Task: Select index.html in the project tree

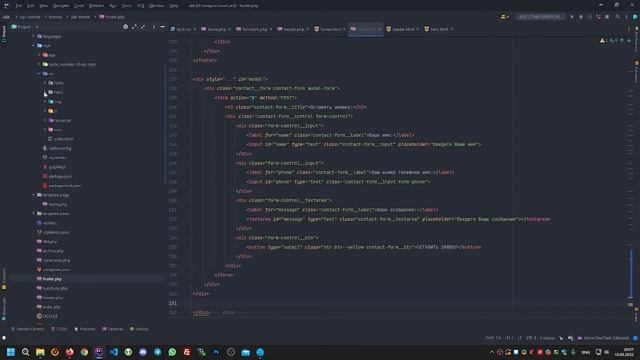Action: click(x=60, y=139)
